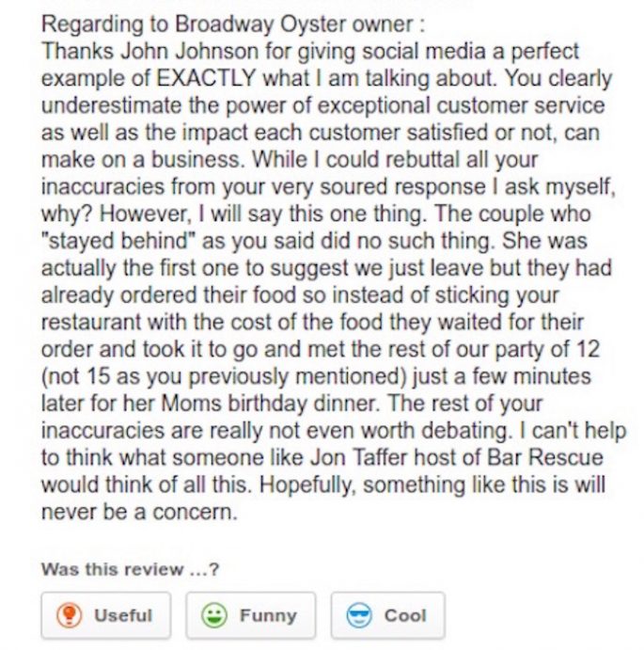Viewport: 644px width, 650px height.
Task: Click the parenthetical '(not 15 as you previously mentioned)'
Action: tap(224, 376)
